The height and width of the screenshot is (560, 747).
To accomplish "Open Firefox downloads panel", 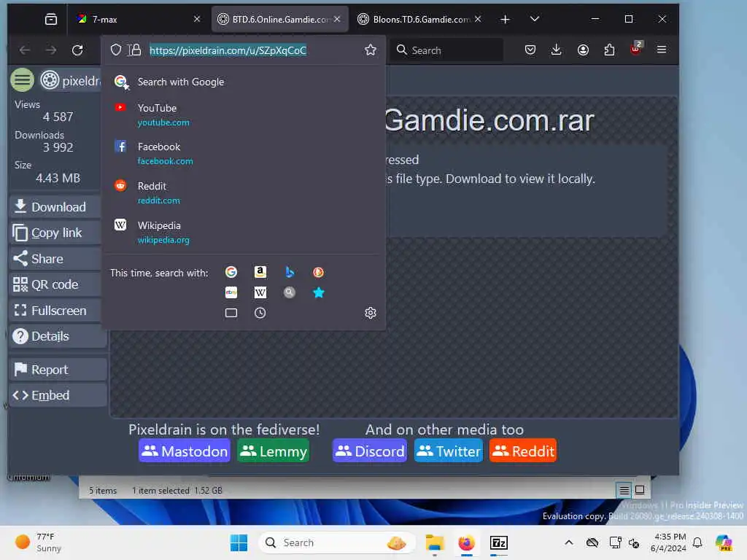I will click(x=556, y=50).
